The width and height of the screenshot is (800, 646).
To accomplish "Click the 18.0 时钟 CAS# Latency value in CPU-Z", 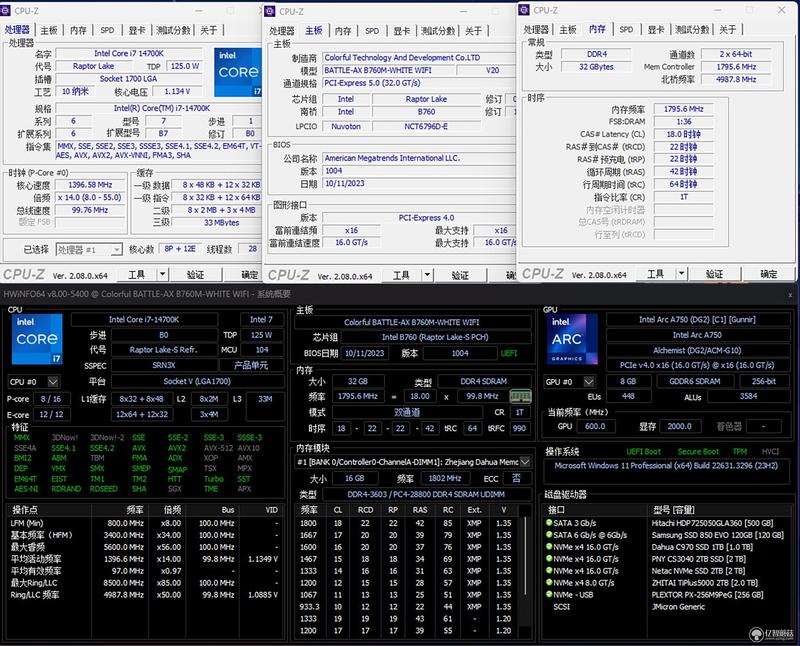I will pyautogui.click(x=684, y=134).
